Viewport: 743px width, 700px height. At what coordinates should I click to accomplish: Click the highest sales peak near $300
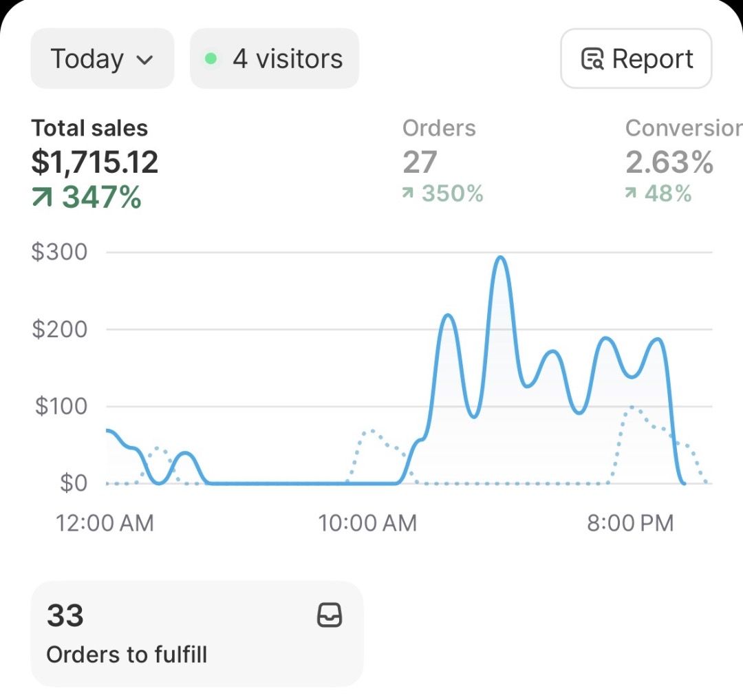[x=501, y=258]
